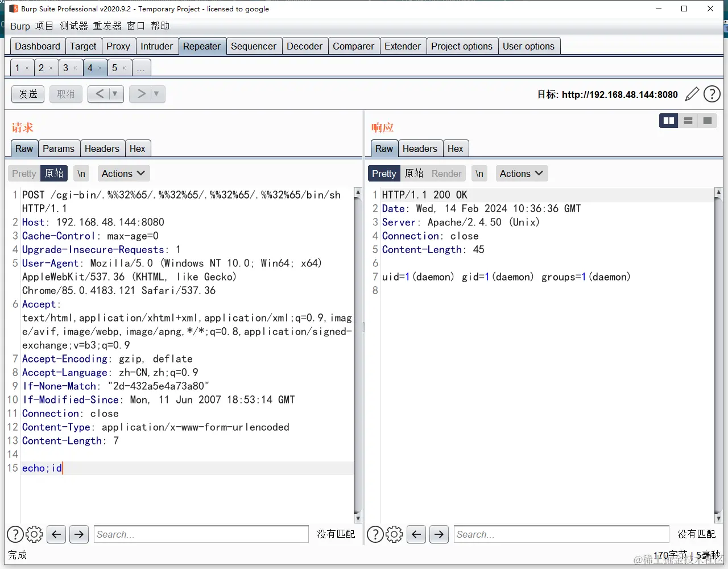
Task: Open request Headers tab
Action: coord(102,149)
